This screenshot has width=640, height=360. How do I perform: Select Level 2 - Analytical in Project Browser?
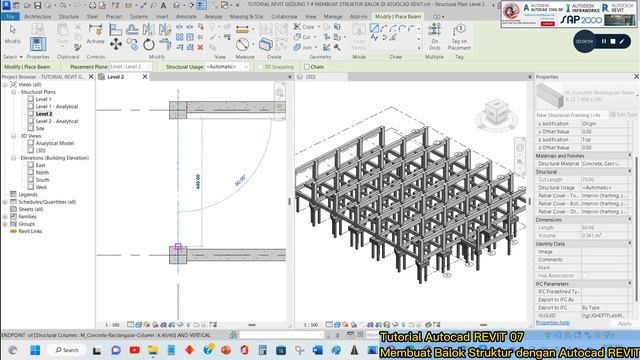coord(57,121)
